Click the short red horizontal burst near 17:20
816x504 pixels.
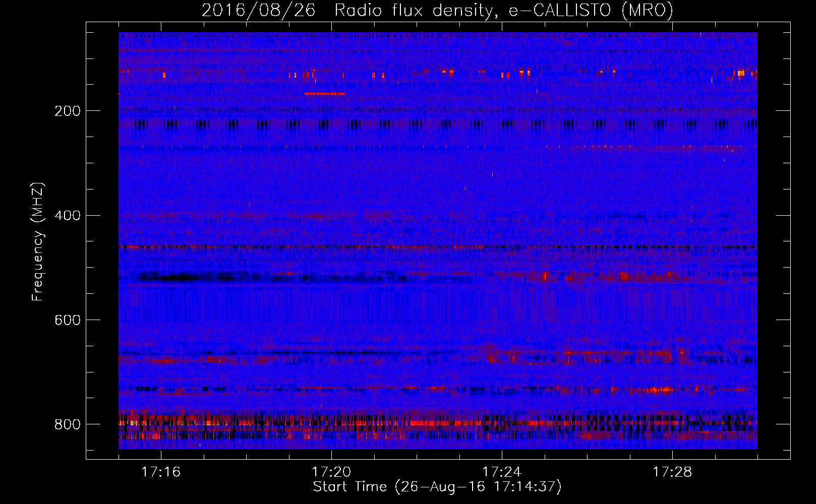click(x=325, y=94)
